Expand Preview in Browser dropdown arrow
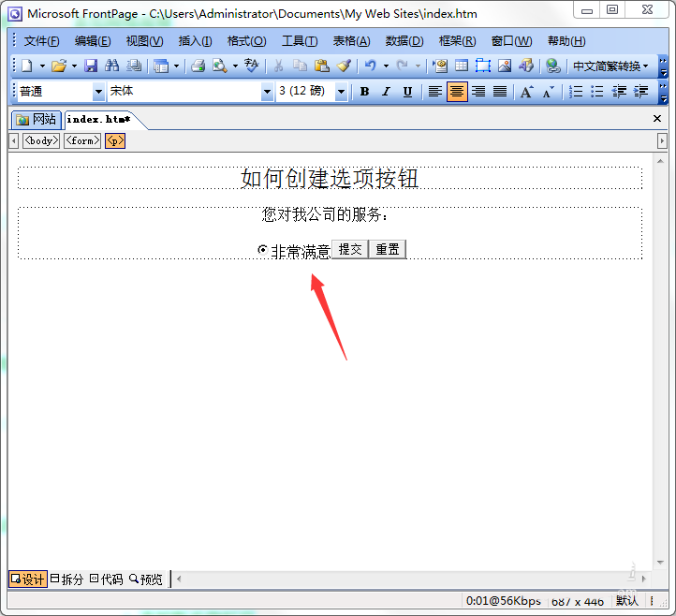The height and width of the screenshot is (616, 676). pyautogui.click(x=235, y=66)
